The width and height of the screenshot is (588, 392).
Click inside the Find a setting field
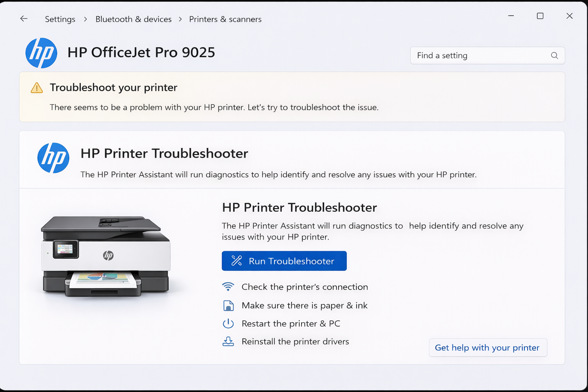point(479,56)
